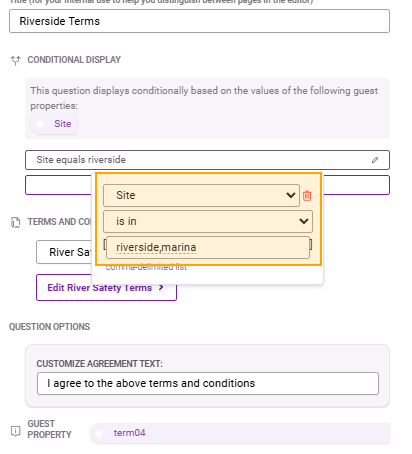The image size is (412, 454).
Task: Click the term04 property label
Action: click(129, 433)
